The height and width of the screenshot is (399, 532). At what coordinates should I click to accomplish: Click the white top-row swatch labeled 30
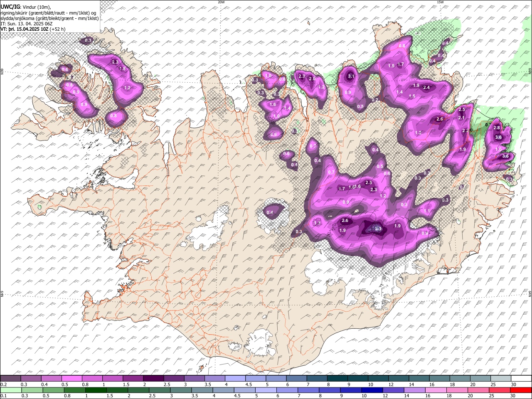pos(521,379)
